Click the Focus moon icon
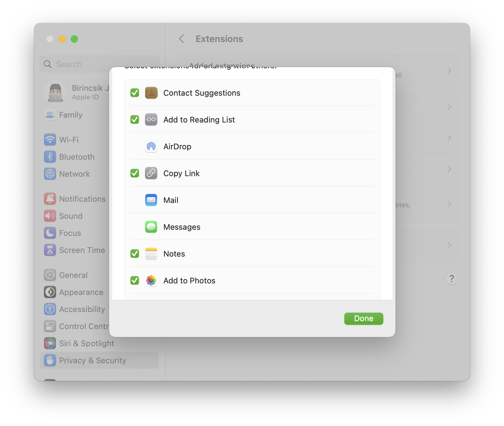Screen dimensions: 504x426 pos(50,233)
